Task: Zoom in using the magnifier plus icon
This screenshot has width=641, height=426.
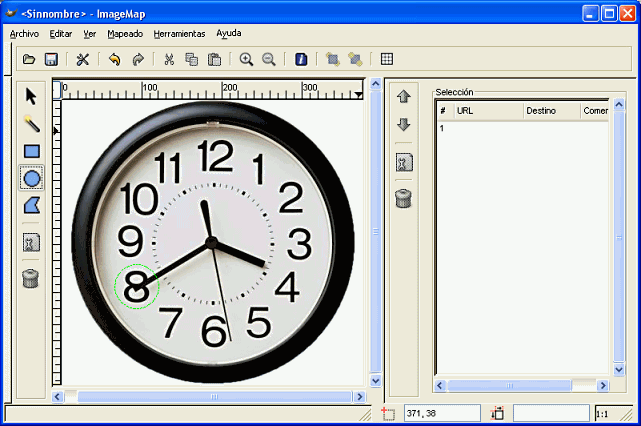Action: (246, 60)
